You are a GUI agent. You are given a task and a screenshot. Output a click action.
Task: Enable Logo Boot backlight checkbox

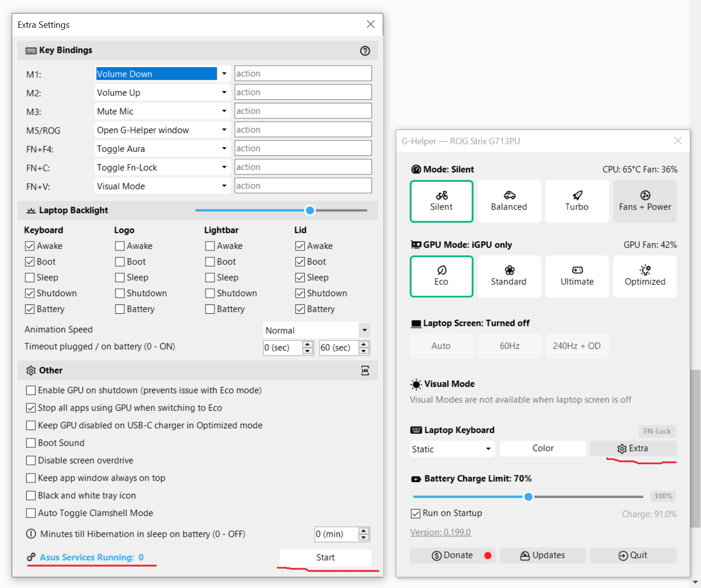(120, 262)
